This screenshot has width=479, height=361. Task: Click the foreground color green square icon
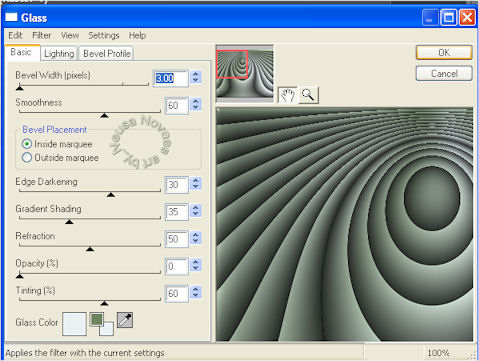coord(97,319)
